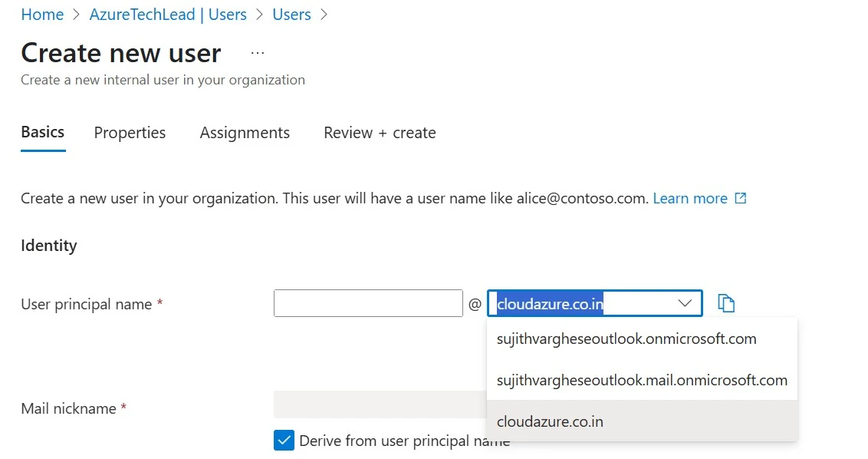Viewport: 868px width, 459px height.
Task: Pick cloudazure.co.in from the dropdown list
Action: tap(550, 421)
